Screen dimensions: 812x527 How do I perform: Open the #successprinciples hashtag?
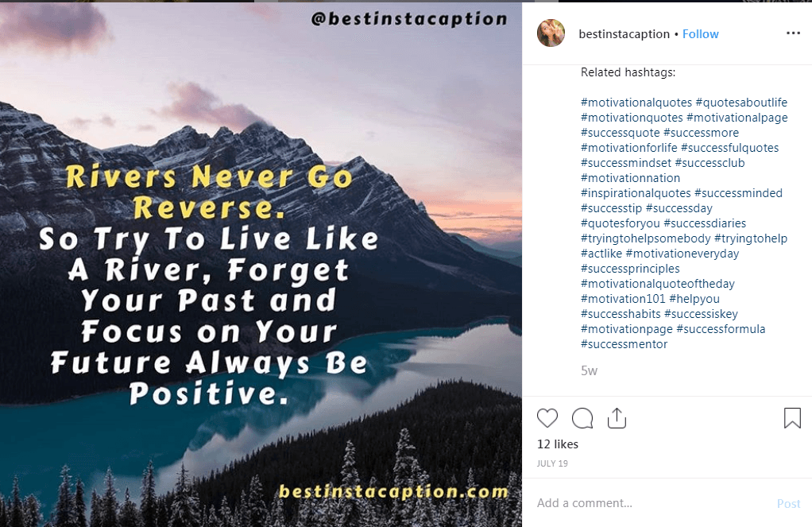coord(630,269)
